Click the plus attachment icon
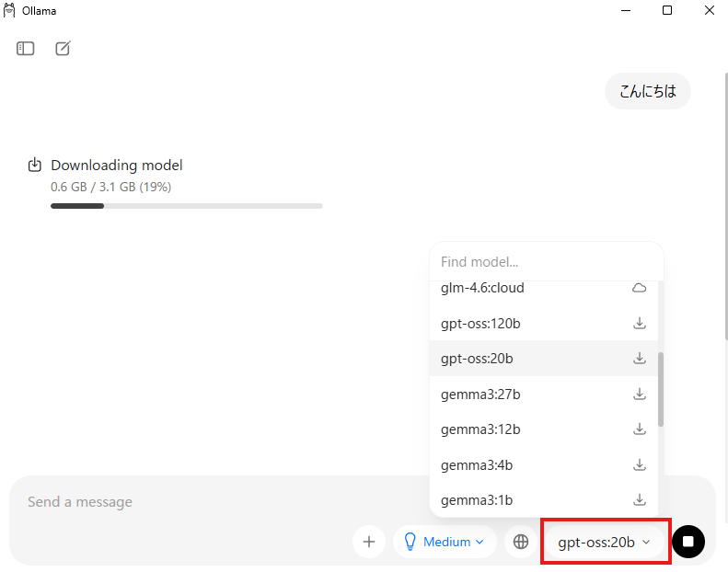 tap(369, 542)
